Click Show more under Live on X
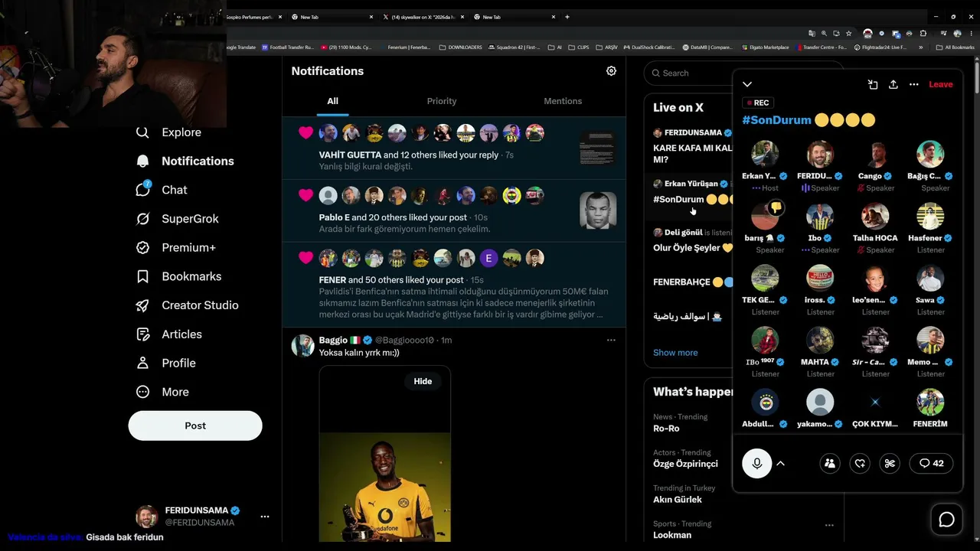The height and width of the screenshot is (551, 980). coord(675,353)
